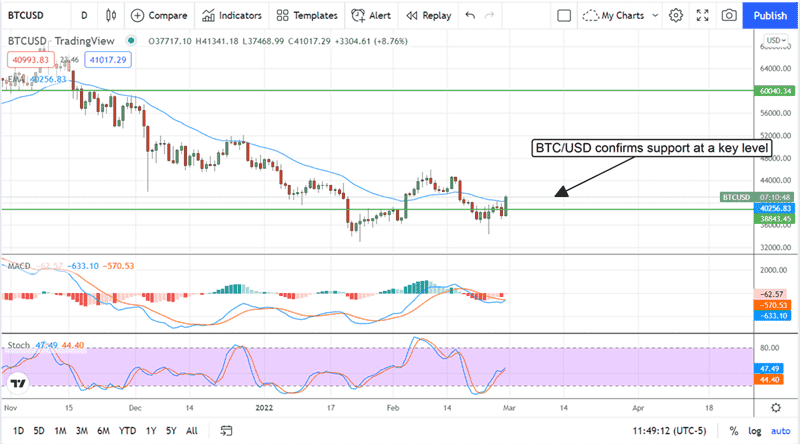The width and height of the screenshot is (800, 444).
Task: Change the D daily interval selector
Action: (x=84, y=15)
